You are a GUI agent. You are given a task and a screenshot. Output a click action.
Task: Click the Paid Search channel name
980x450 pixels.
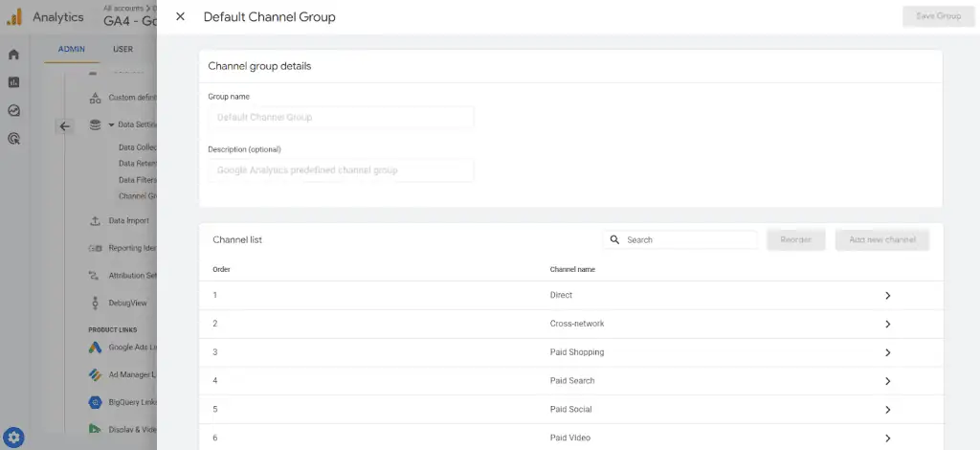(x=572, y=381)
